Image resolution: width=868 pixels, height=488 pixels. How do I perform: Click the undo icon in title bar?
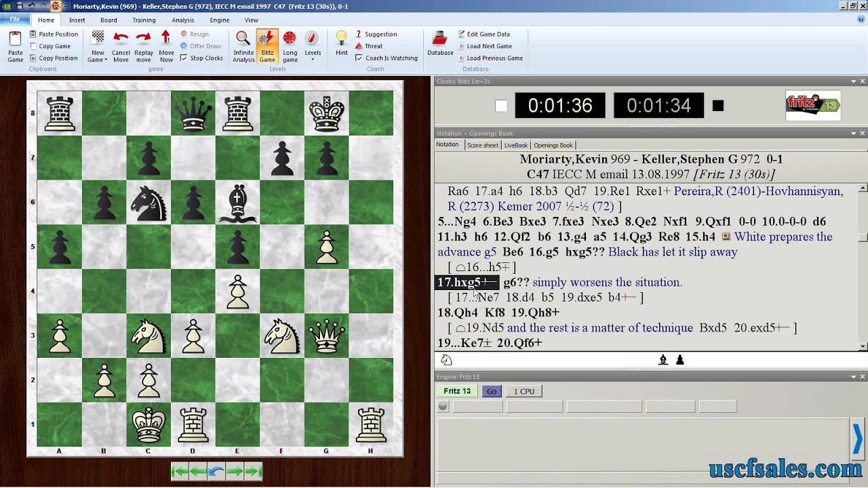(31, 6)
